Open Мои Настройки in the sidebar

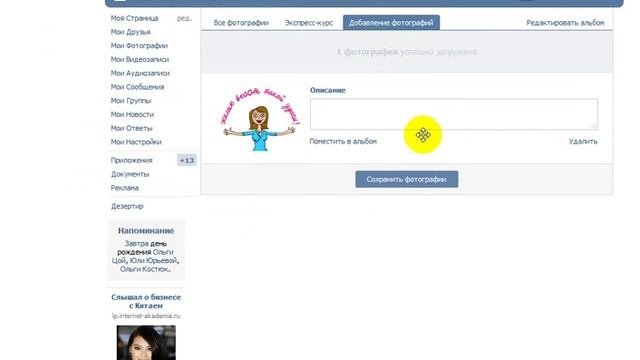pos(136,142)
